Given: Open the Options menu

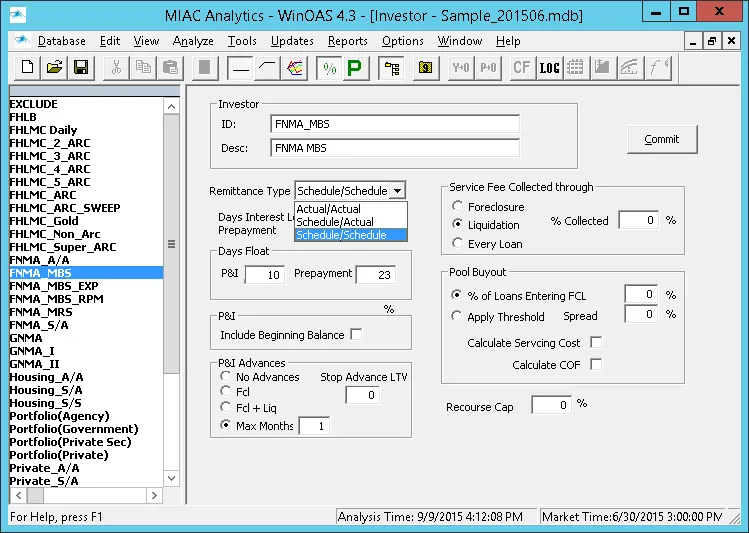Looking at the screenshot, I should click(403, 41).
